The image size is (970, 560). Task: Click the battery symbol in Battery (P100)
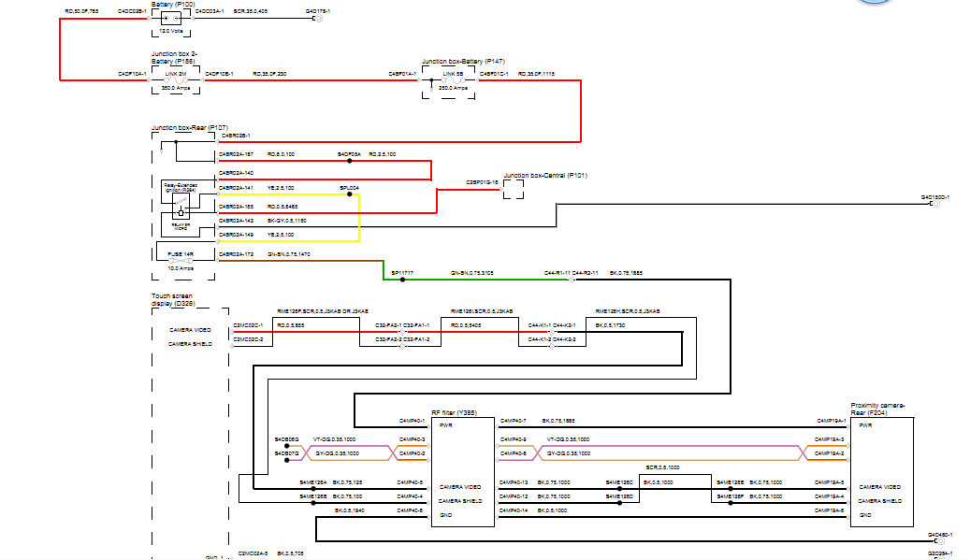(x=171, y=19)
